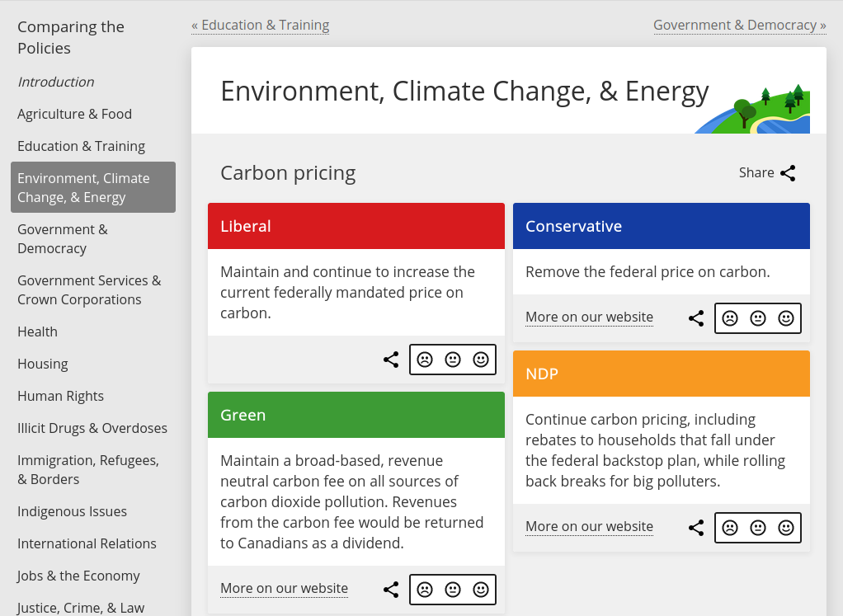Image resolution: width=843 pixels, height=616 pixels.
Task: Open Green party's More on our website link
Action: (x=284, y=588)
